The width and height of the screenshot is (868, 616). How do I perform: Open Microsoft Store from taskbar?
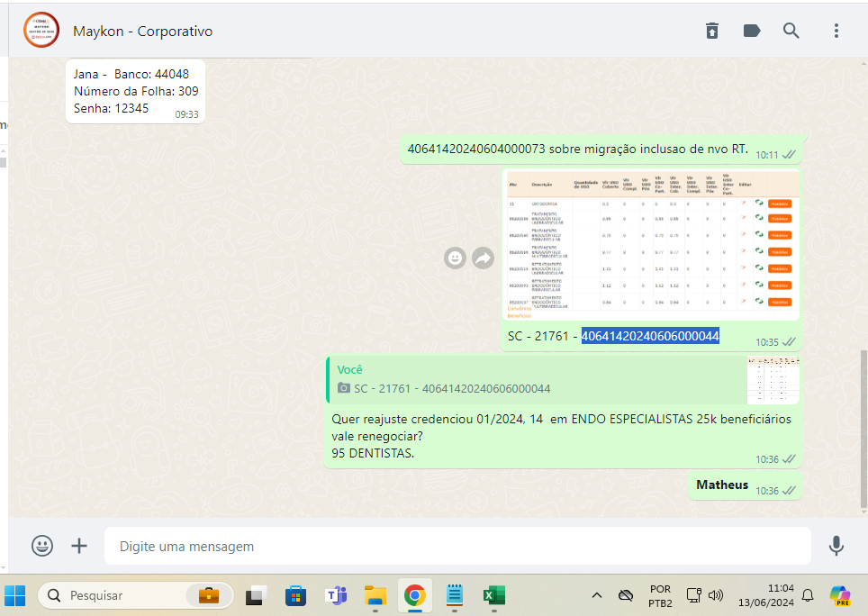coord(295,595)
